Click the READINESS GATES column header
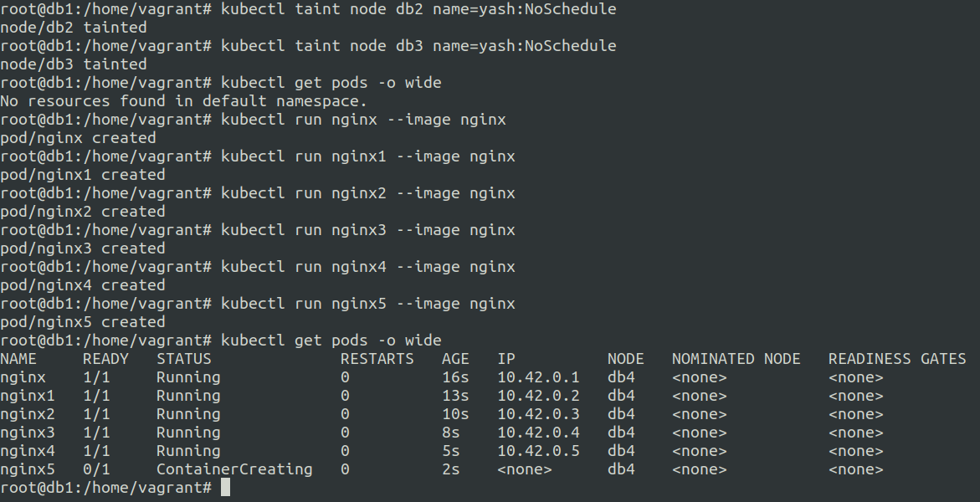980x502 pixels. [897, 359]
